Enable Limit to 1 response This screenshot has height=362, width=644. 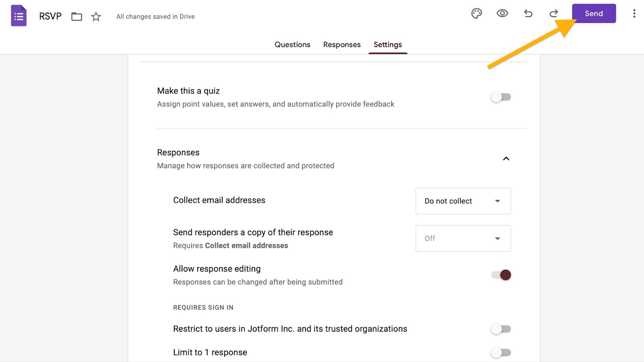coord(501,353)
